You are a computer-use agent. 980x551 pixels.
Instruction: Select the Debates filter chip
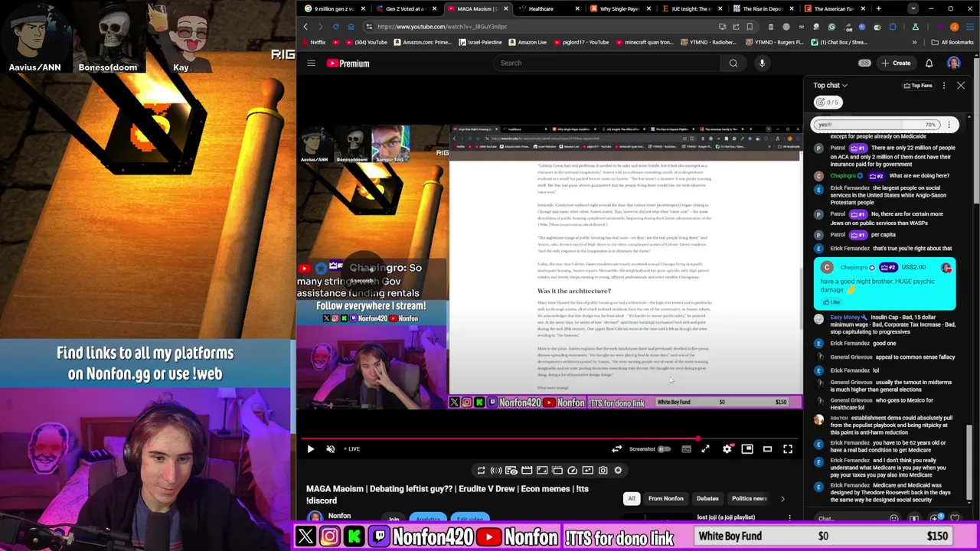707,499
